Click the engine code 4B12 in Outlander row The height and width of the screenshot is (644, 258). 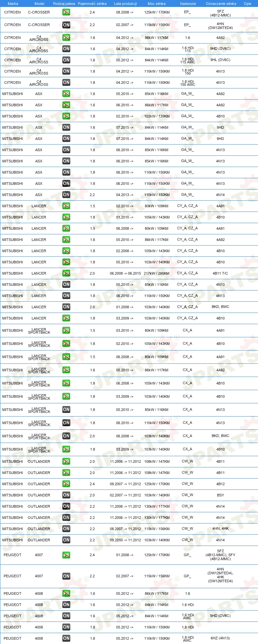tap(220, 484)
